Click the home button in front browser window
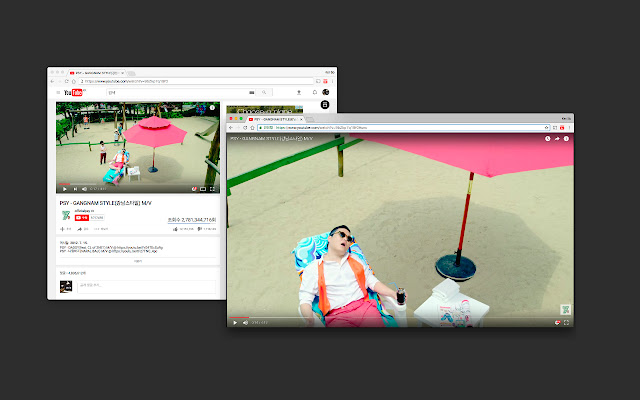Viewport: 640px width, 400px height. point(252,128)
